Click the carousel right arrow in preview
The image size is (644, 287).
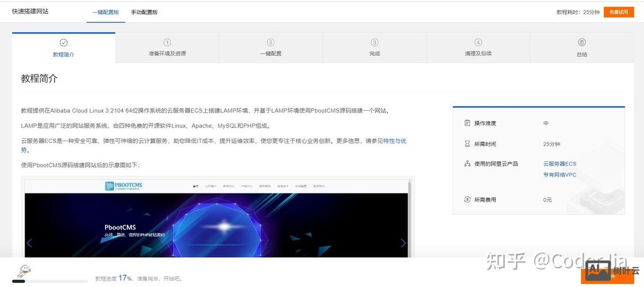click(403, 243)
